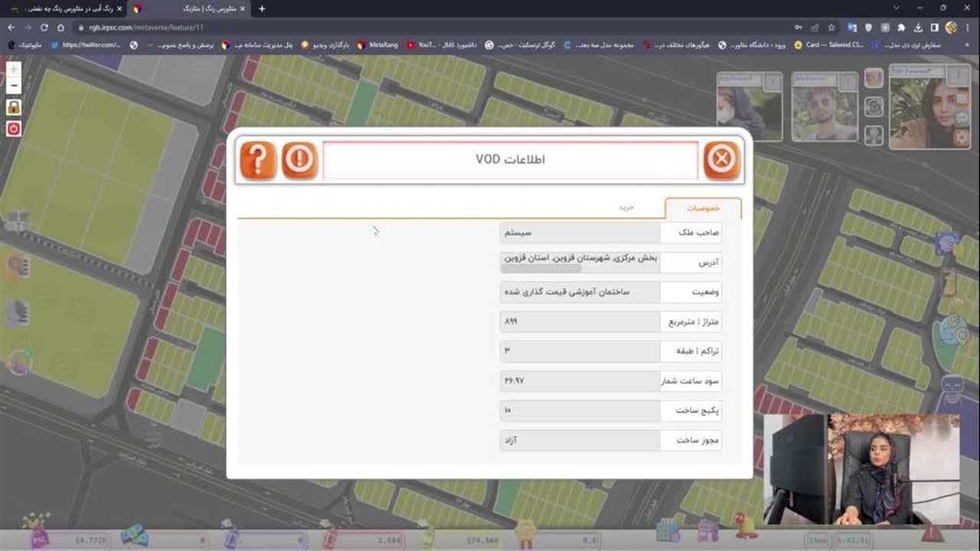Open the MetaRang bookmark
Screen dimensions: 980x551
click(378, 45)
